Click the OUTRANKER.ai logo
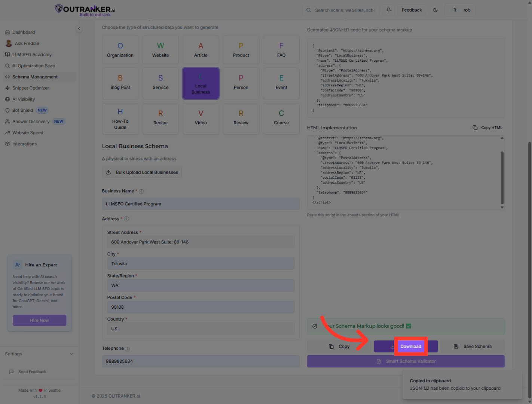This screenshot has width=532, height=404. (85, 10)
